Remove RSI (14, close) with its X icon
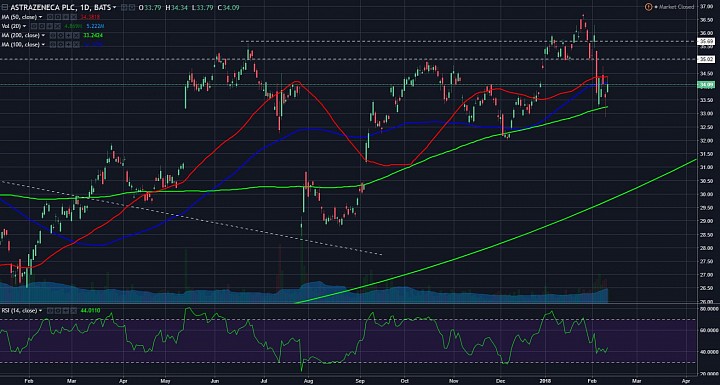Viewport: 720px width, 385px height. (x=74, y=311)
